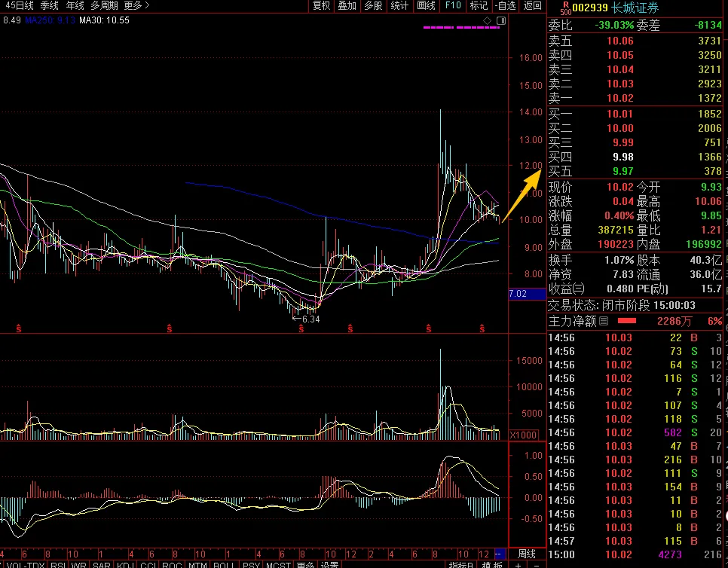
Task: Click the MA30: 10.55 label
Action: 105,20
